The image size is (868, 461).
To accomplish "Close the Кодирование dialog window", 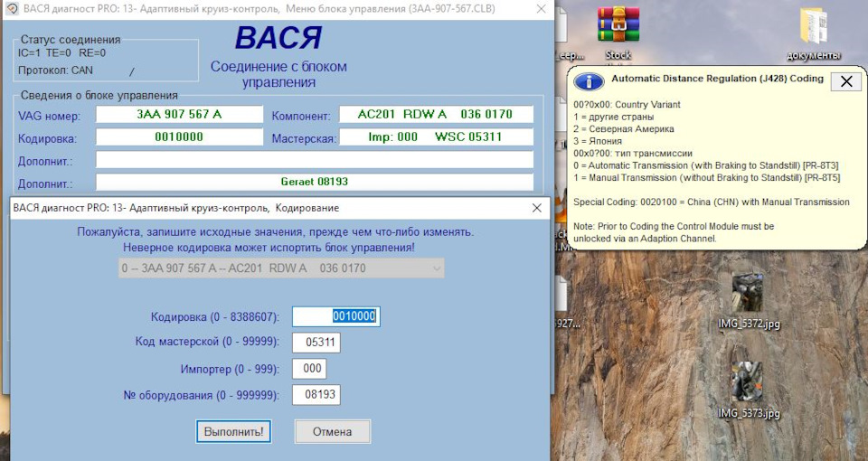I will [536, 208].
